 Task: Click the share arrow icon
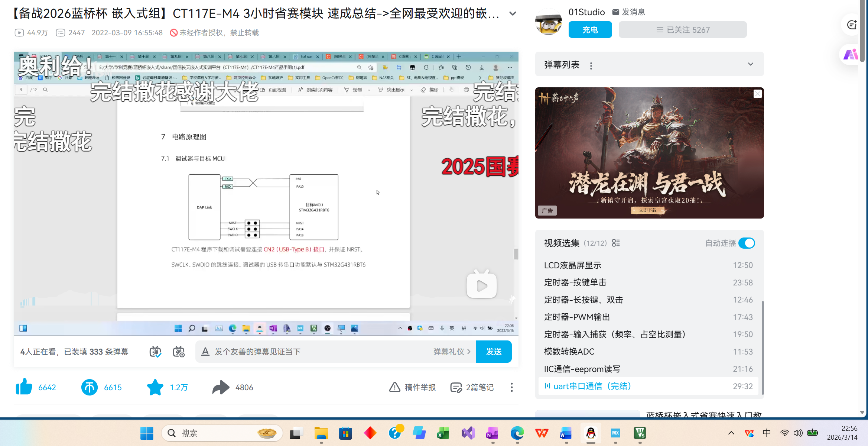click(x=221, y=387)
